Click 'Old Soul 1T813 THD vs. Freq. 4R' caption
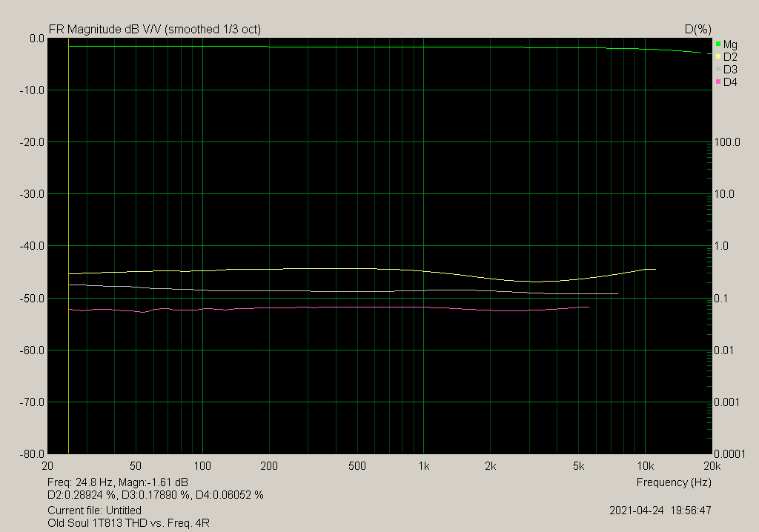759x532 pixels. (128, 523)
